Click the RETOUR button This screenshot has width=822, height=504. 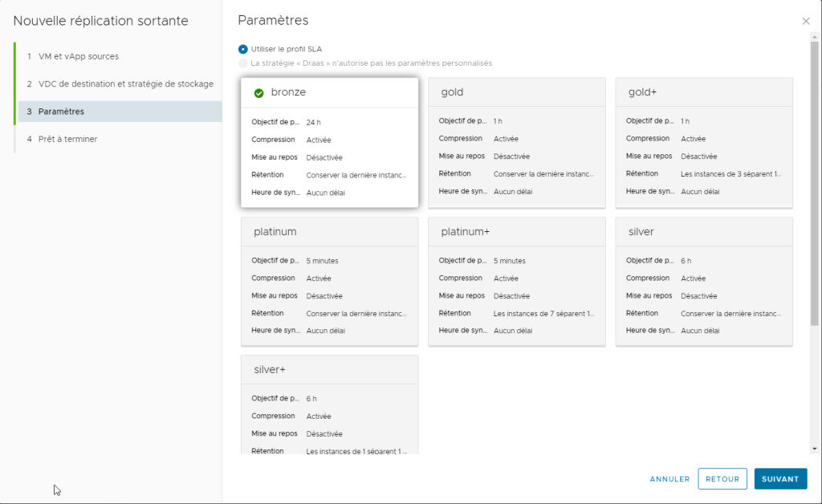(722, 479)
